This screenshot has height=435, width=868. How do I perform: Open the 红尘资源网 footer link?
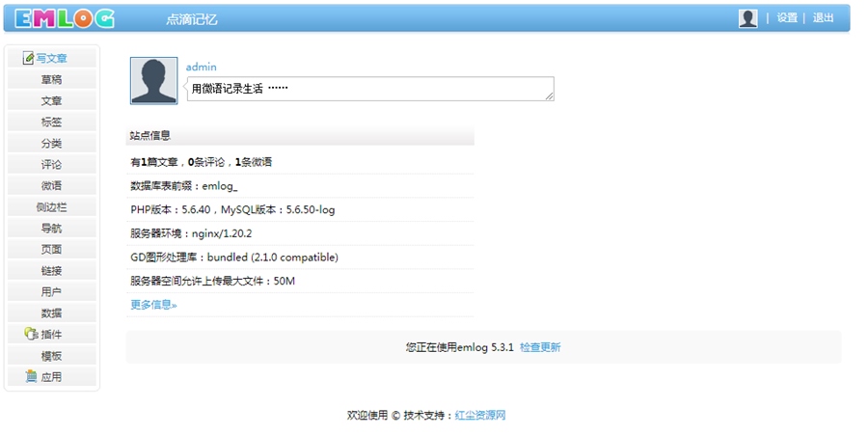point(480,415)
